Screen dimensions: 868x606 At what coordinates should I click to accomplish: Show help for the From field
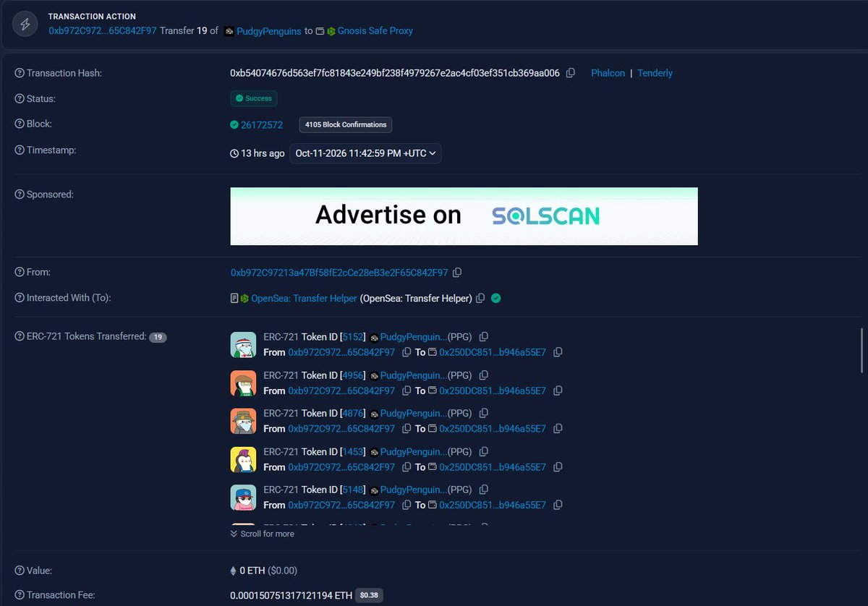pyautogui.click(x=20, y=272)
